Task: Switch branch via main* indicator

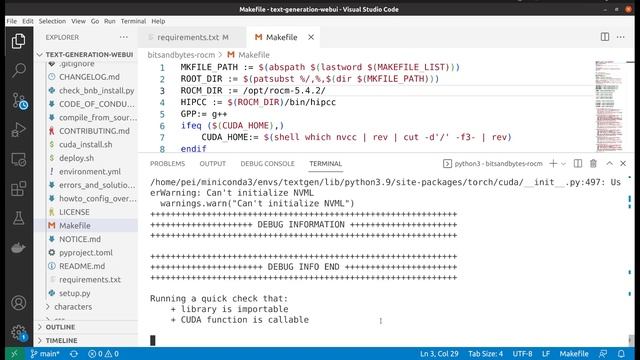Action: tap(45, 353)
